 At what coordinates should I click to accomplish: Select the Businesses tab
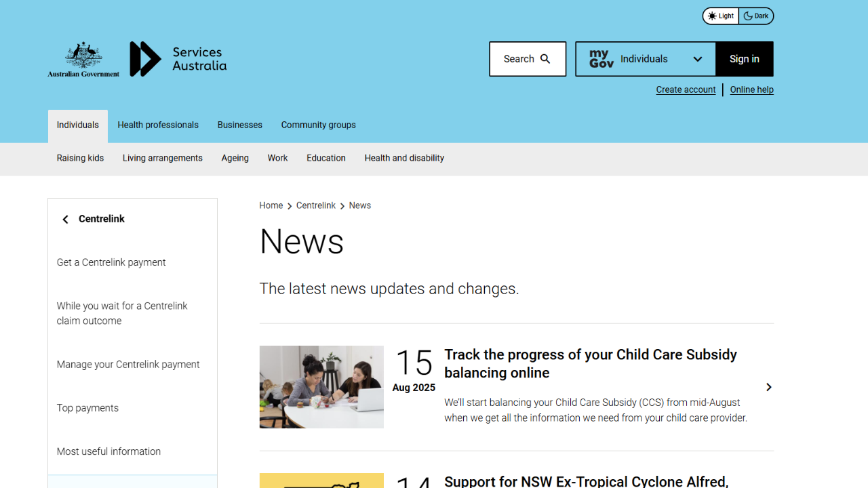point(240,125)
